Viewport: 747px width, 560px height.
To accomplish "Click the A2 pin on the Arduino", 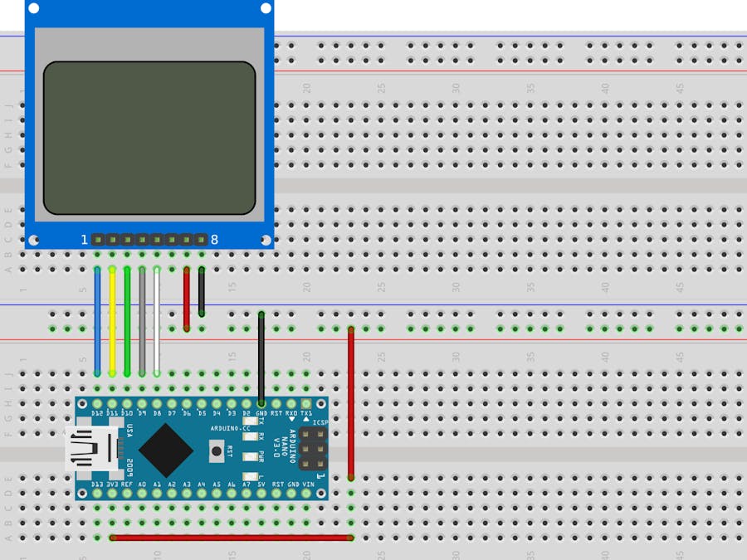I will [172, 494].
